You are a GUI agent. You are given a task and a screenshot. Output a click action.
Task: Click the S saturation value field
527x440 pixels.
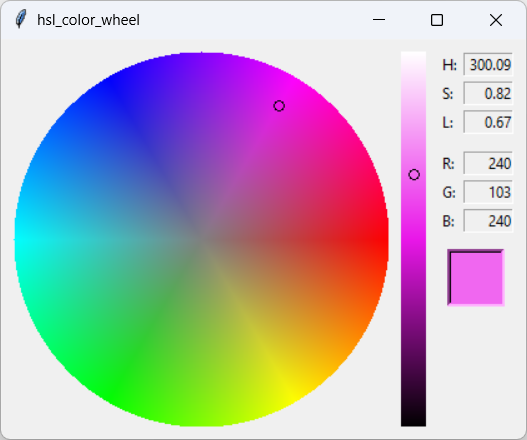(488, 93)
